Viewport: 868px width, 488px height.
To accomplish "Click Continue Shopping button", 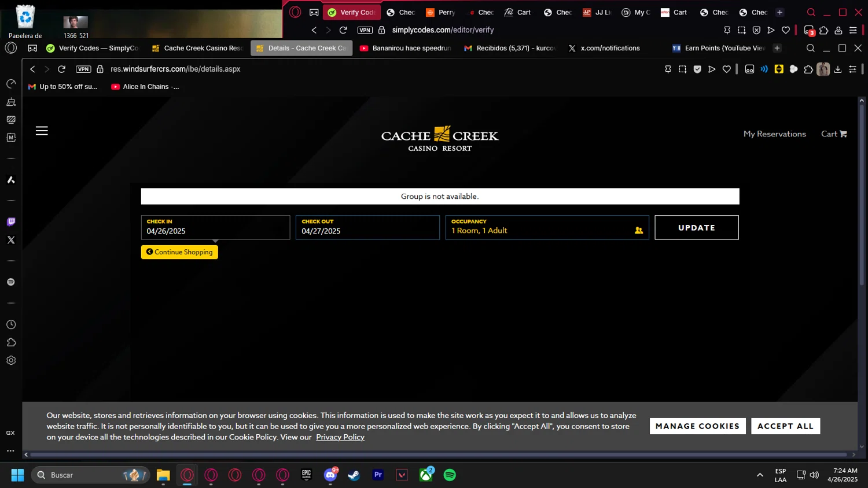I will (179, 252).
